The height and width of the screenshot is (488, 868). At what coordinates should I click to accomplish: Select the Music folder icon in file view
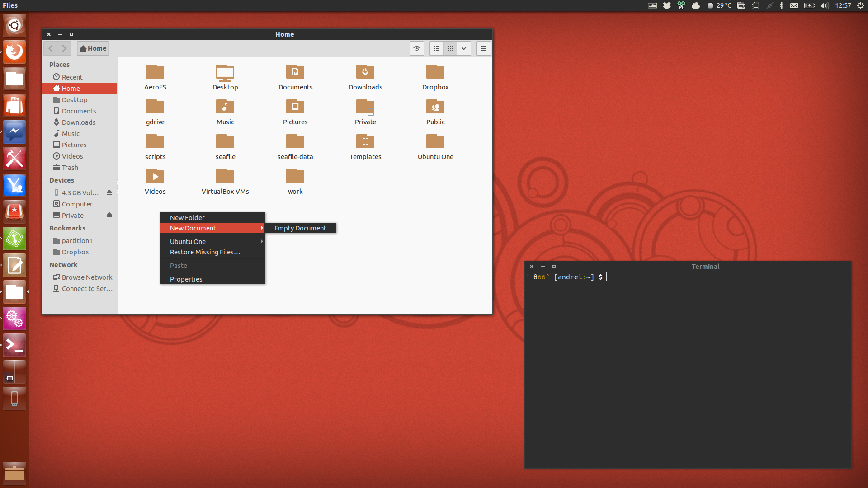[225, 107]
